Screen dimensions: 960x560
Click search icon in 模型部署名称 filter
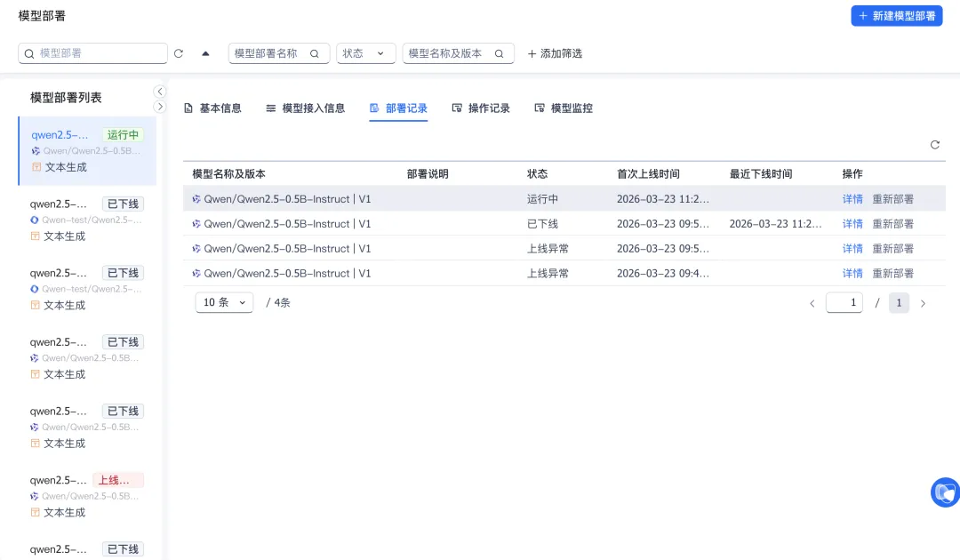tap(315, 53)
